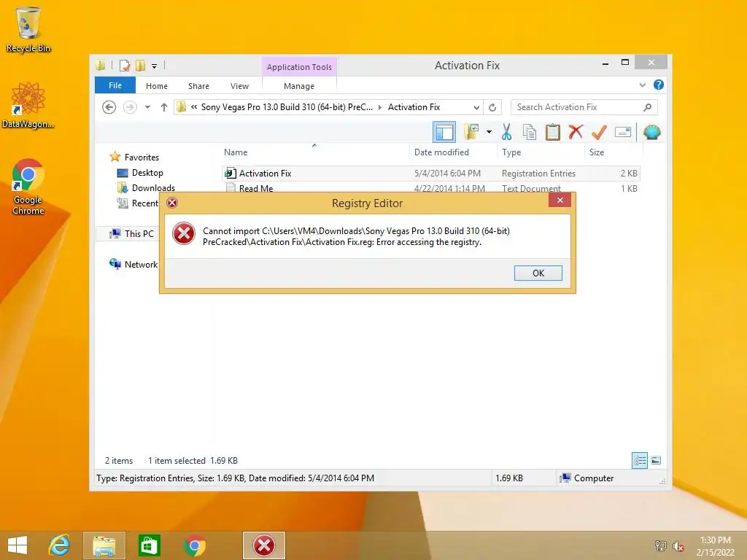Open the taskbar clock showing 1:30 PM
Viewport: 747px width, 560px height.
715,546
